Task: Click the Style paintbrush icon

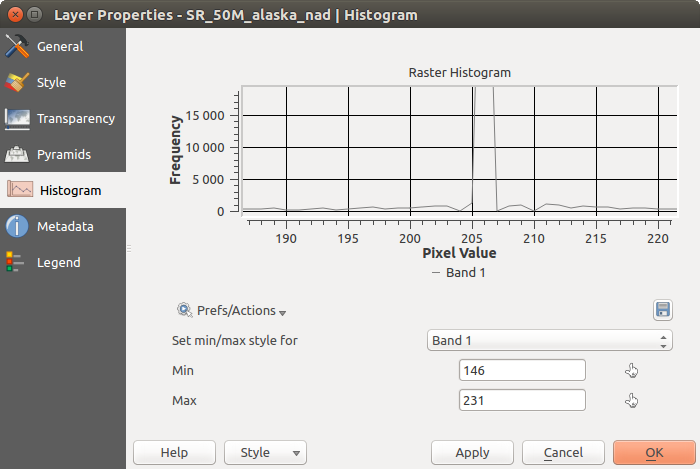Action: point(18,83)
